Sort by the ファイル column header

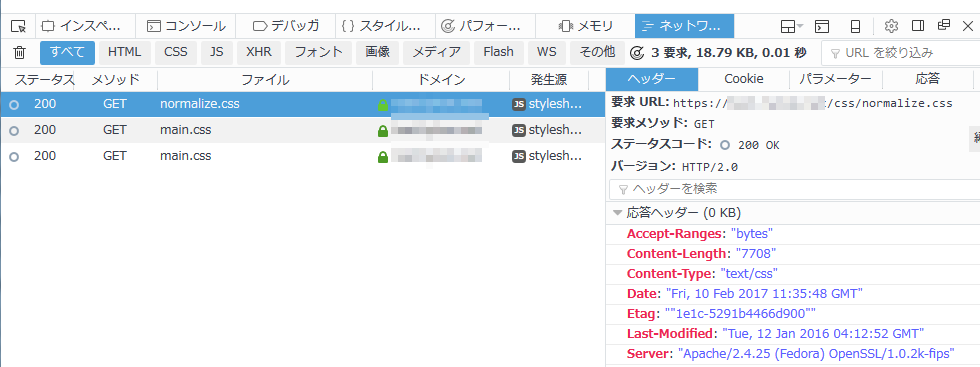265,79
